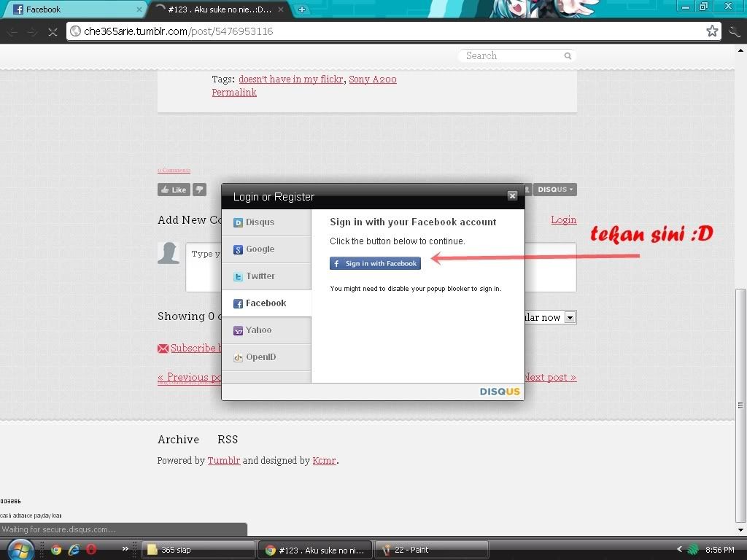Click the browser Forward arrow
The height and width of the screenshot is (560, 747).
tap(32, 32)
